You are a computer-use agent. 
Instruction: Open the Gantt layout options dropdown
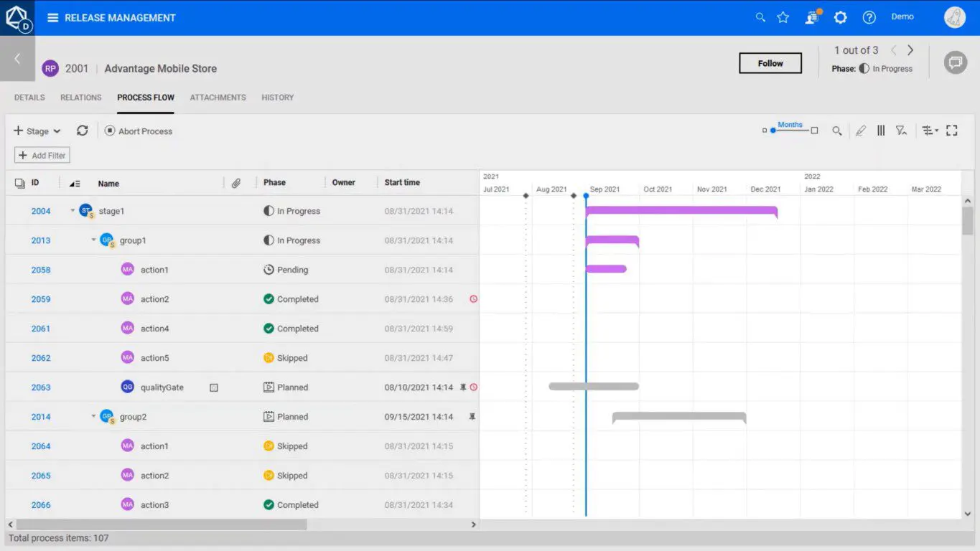[x=930, y=131]
